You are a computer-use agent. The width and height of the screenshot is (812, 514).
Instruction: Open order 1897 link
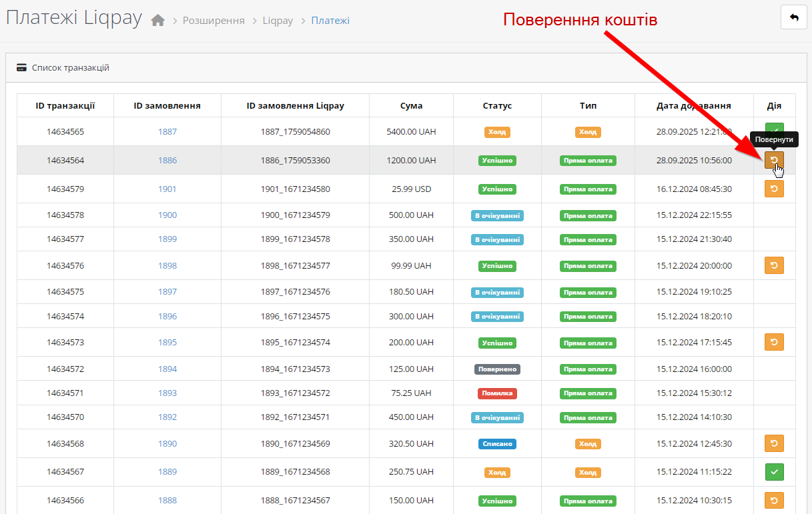(x=167, y=291)
